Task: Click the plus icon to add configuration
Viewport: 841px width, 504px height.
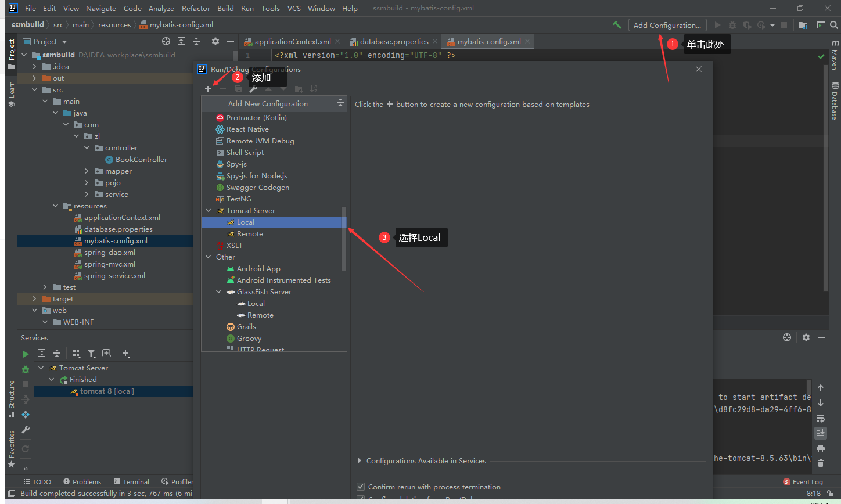Action: [208, 89]
